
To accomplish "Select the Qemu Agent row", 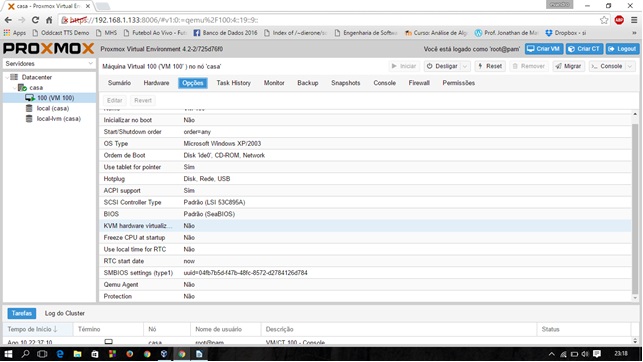I will 365,285.
